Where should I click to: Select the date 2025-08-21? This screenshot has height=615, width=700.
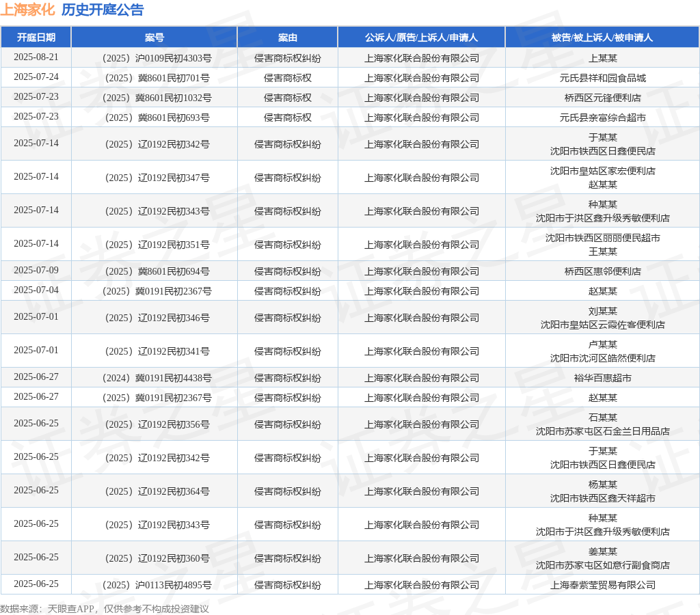[36, 57]
